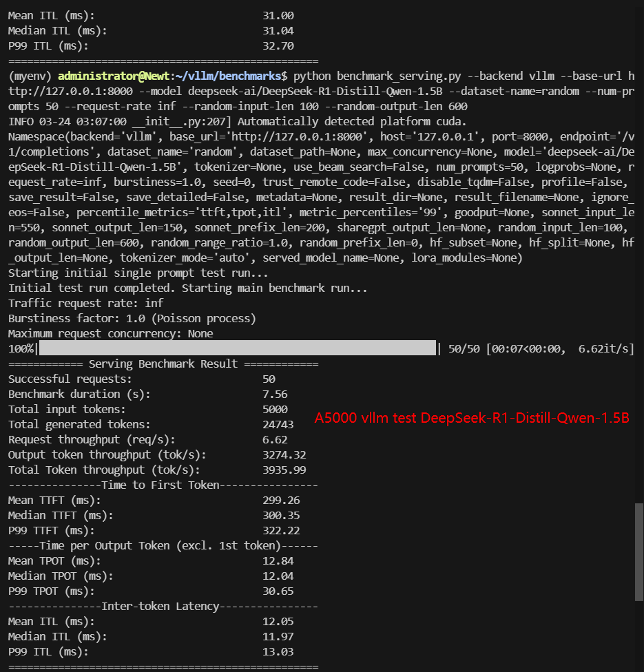Click the top Median ITL value 31.04
644x672 pixels.
click(x=278, y=30)
